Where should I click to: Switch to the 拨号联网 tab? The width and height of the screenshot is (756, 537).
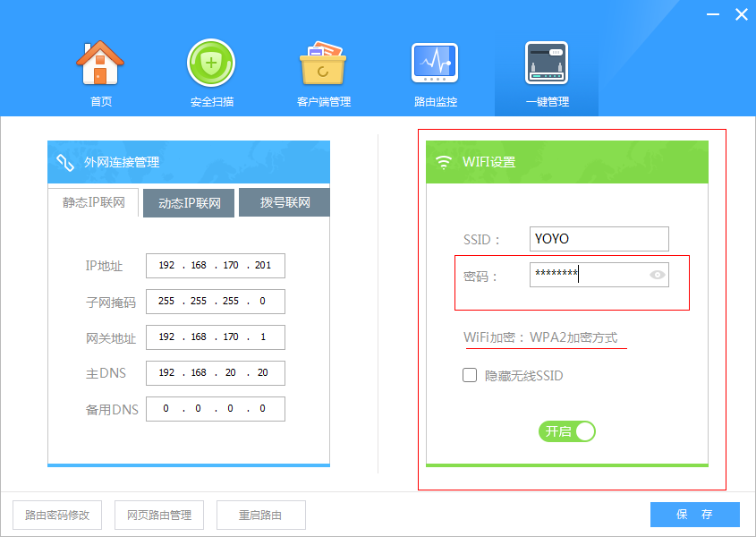tap(285, 202)
